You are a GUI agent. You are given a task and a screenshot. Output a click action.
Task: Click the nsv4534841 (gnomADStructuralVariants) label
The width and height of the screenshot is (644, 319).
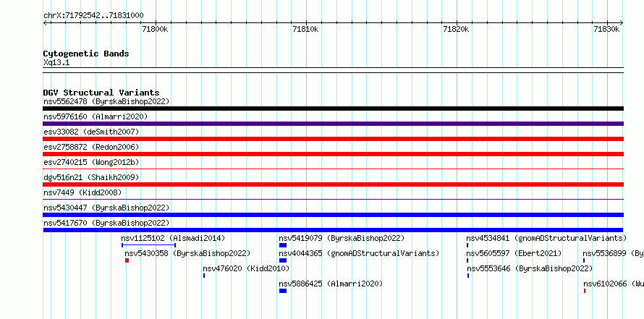[x=546, y=238]
